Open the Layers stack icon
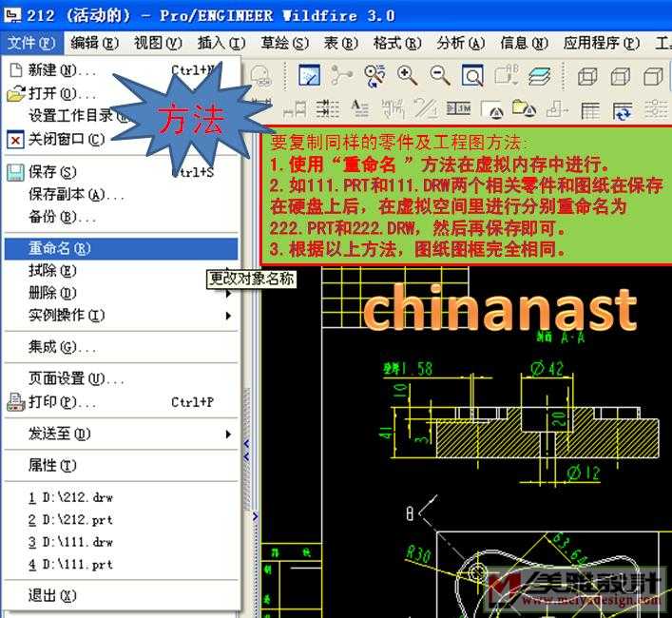 pos(539,76)
